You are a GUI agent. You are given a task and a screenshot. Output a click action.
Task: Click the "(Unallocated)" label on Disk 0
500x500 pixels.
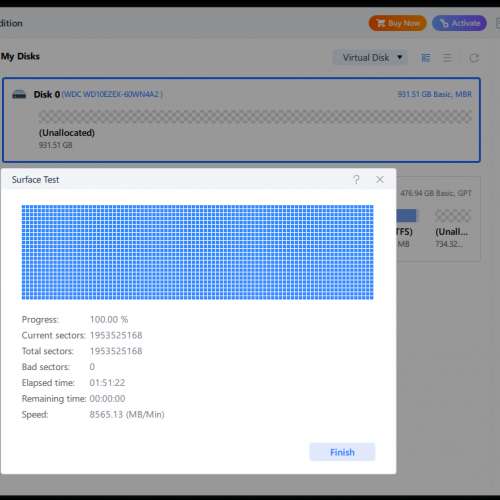pyautogui.click(x=67, y=133)
